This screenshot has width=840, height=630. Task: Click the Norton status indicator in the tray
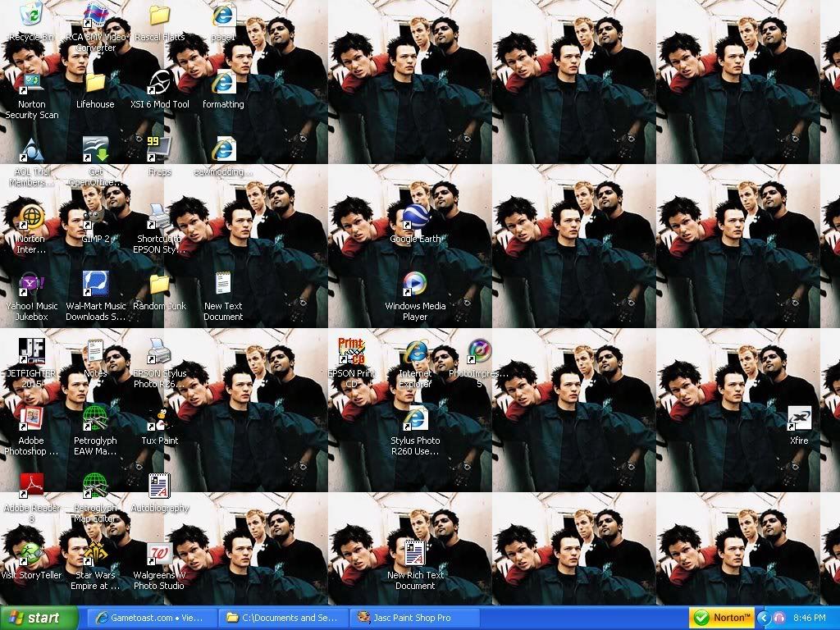pos(722,618)
